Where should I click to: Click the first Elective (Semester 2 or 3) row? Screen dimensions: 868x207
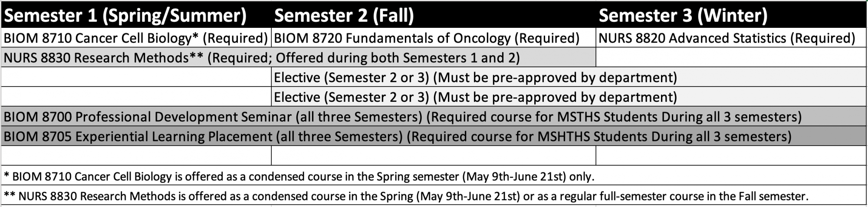475,77
